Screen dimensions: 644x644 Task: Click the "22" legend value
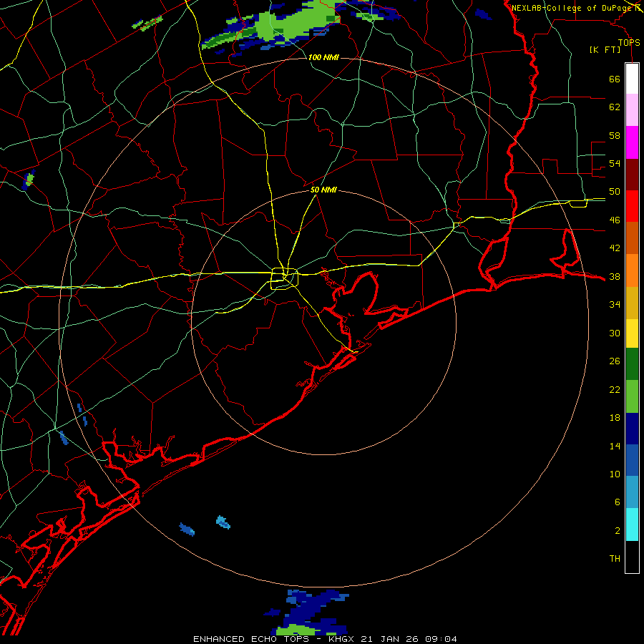tap(615, 390)
